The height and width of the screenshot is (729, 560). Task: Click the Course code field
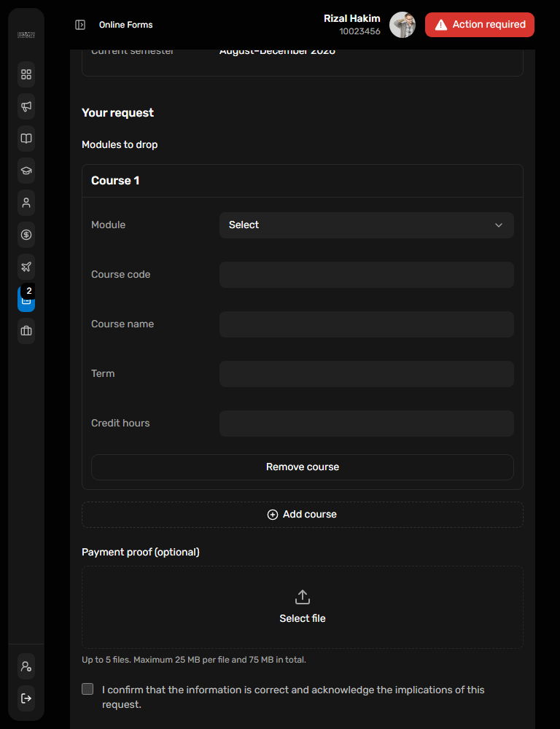[x=367, y=275]
